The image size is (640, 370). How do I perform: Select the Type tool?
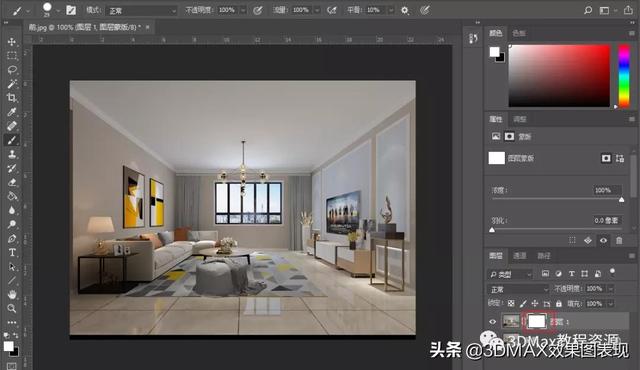pos(12,253)
